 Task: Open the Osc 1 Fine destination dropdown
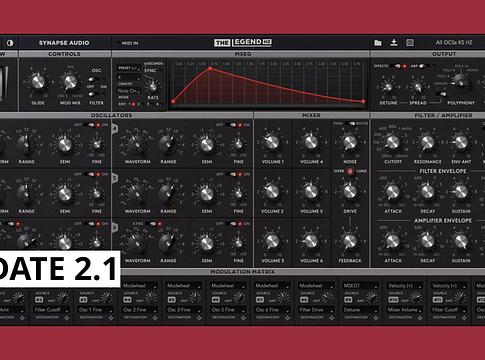[95, 310]
